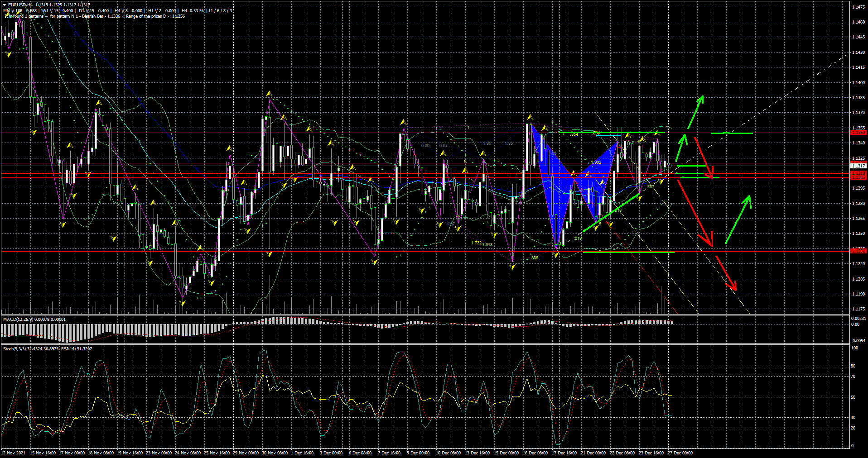Select the W1 V 15 0.400 readout
Image resolution: width=868 pixels, height=458 pixels.
coord(58,11)
